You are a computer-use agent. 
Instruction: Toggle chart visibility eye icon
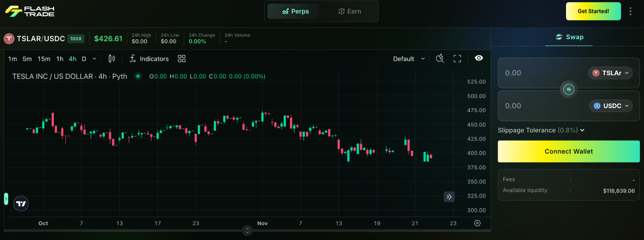479,58
